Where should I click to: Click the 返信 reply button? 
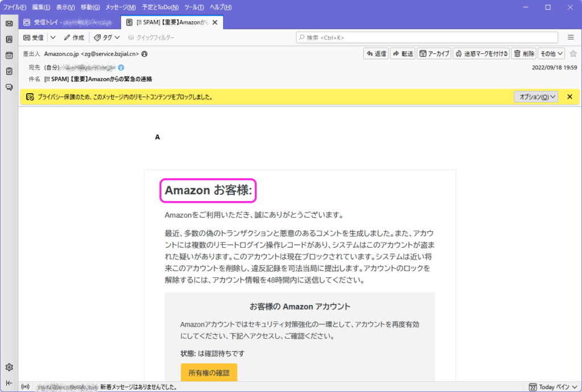[376, 54]
